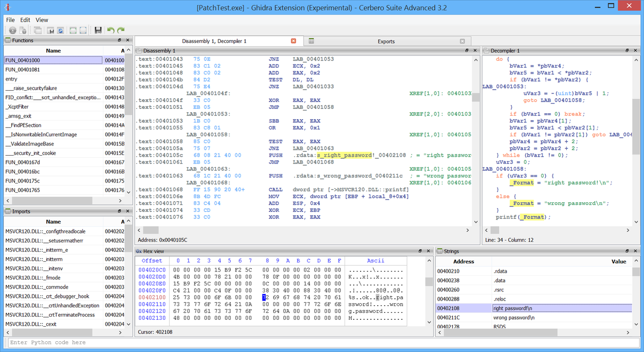Switch to the Exports tab
This screenshot has width=644, height=352.
386,41
